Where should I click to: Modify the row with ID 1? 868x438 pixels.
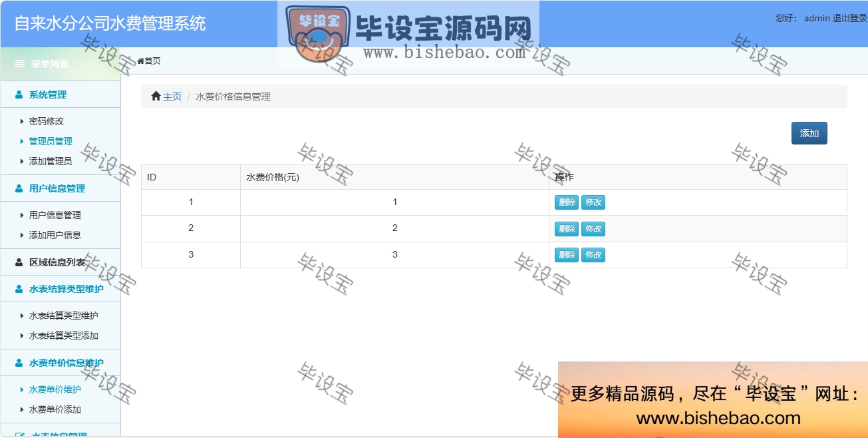[x=593, y=202]
